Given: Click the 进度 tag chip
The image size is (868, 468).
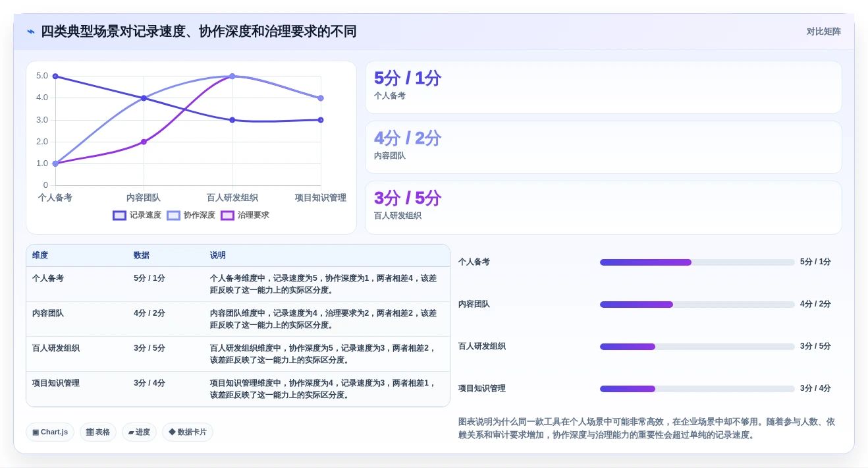Looking at the screenshot, I should [x=139, y=432].
